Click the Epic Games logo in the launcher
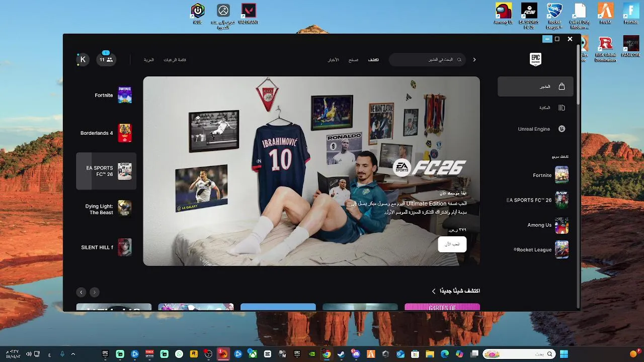The width and height of the screenshot is (644, 362). [535, 59]
